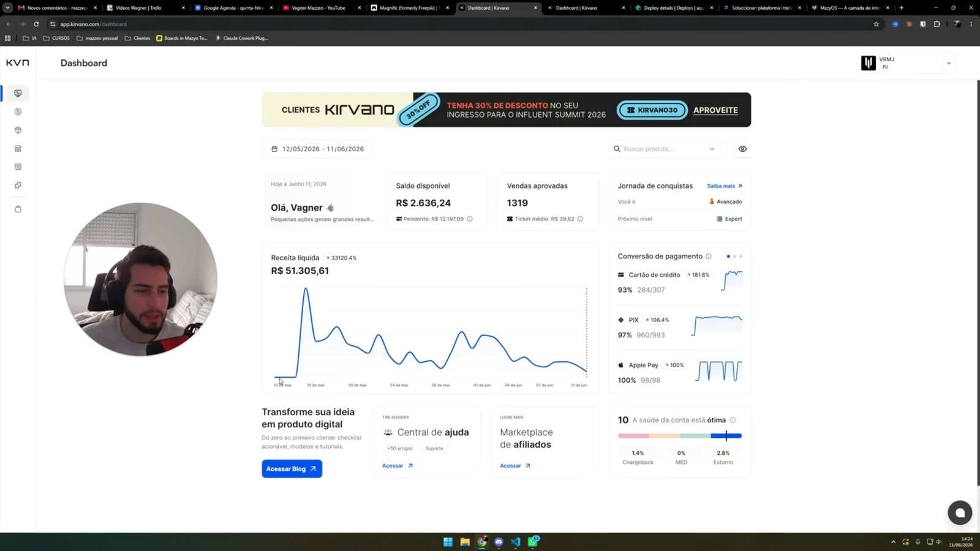Open Boards in Mazyo bookmark

click(182, 38)
